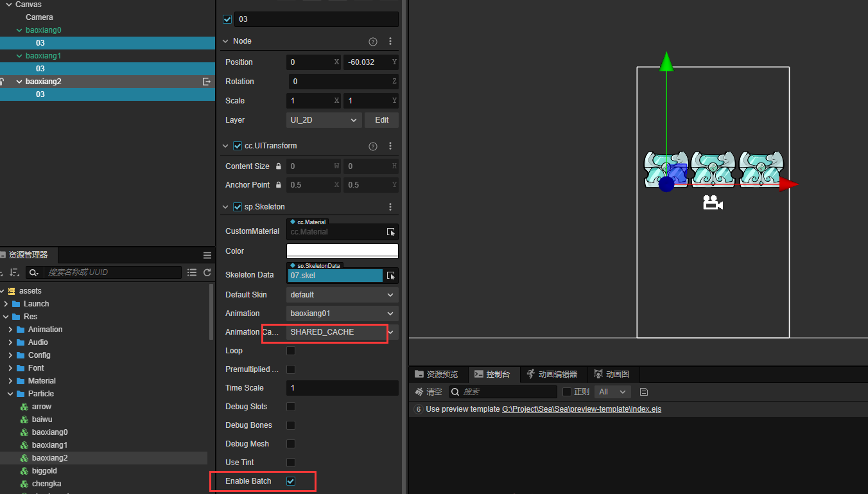Enable the Premultiplied alpha checkbox
868x494 pixels.
click(291, 369)
